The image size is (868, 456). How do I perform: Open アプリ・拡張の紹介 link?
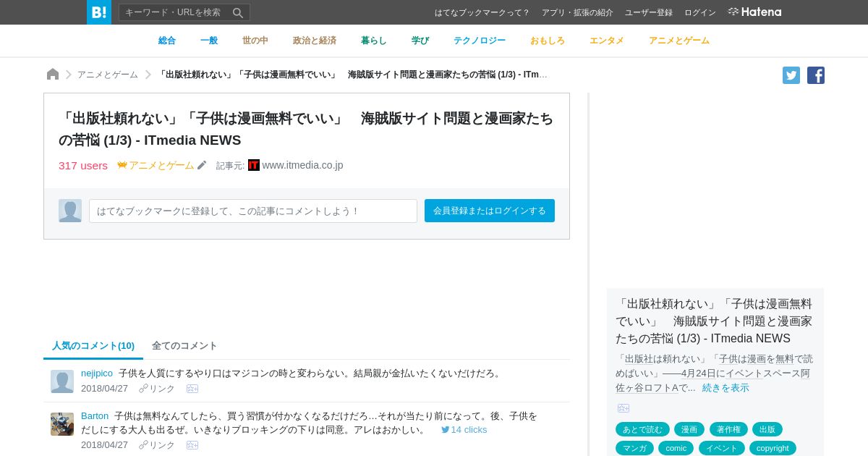coord(577,12)
